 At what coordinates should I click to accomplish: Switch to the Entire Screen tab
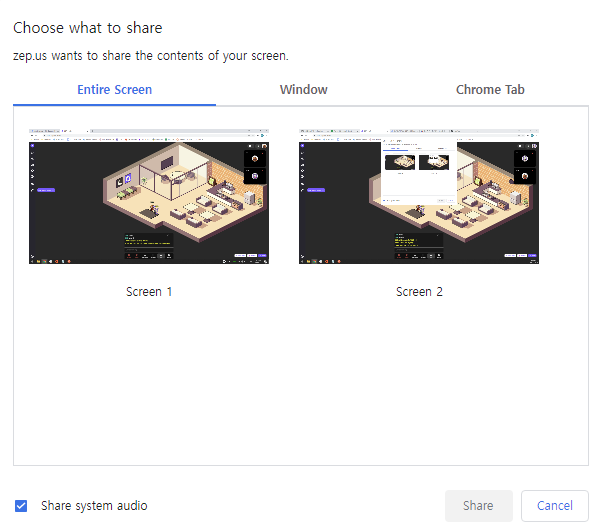click(115, 90)
